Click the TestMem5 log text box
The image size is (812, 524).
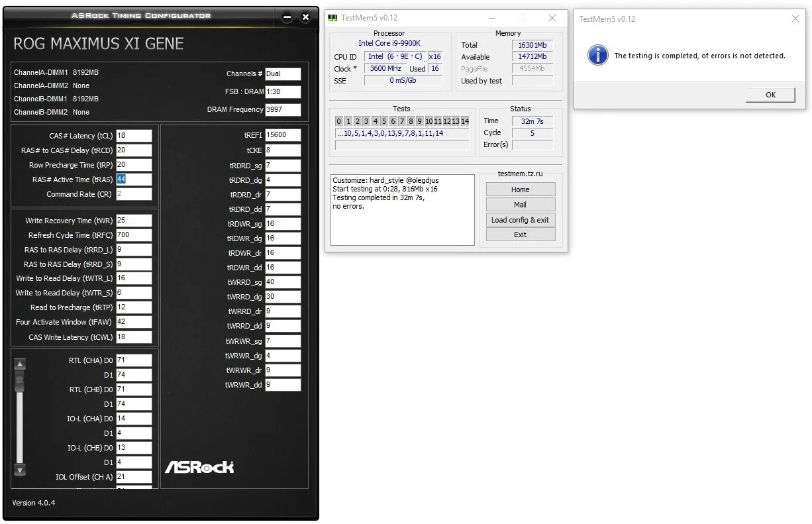point(403,210)
